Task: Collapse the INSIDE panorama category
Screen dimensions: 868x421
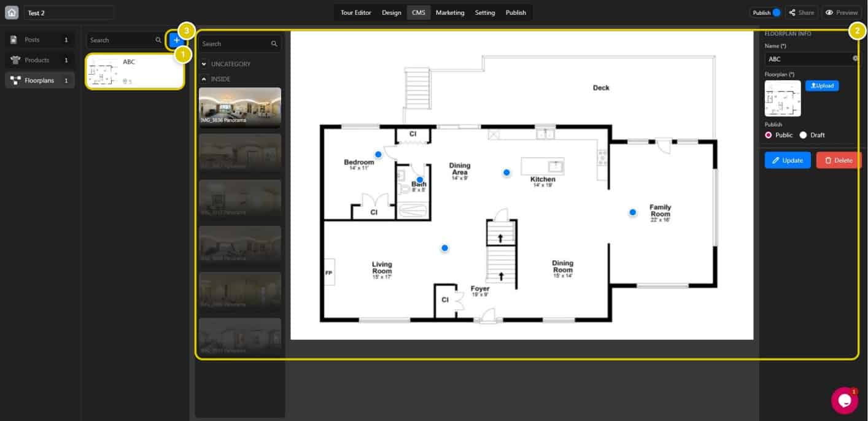Action: 203,79
